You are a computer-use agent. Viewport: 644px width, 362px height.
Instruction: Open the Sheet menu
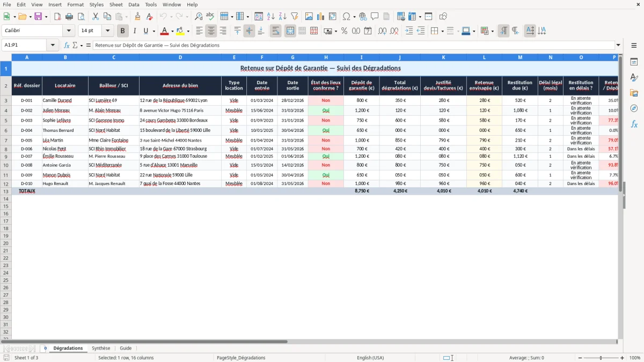[116, 4]
